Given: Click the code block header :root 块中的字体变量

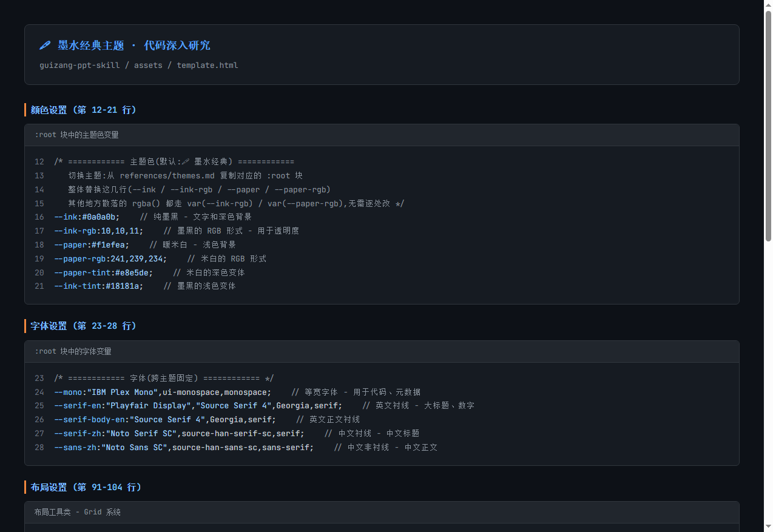Looking at the screenshot, I should point(73,351).
